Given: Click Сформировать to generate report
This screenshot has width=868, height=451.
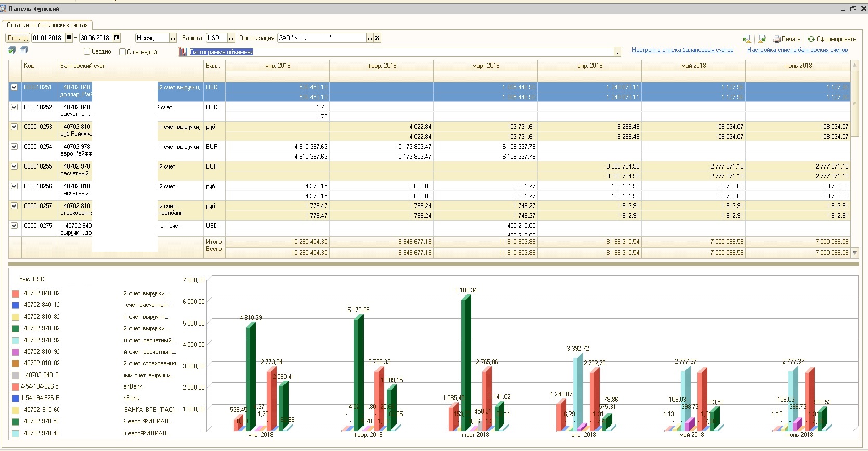Looking at the screenshot, I should click(x=832, y=39).
